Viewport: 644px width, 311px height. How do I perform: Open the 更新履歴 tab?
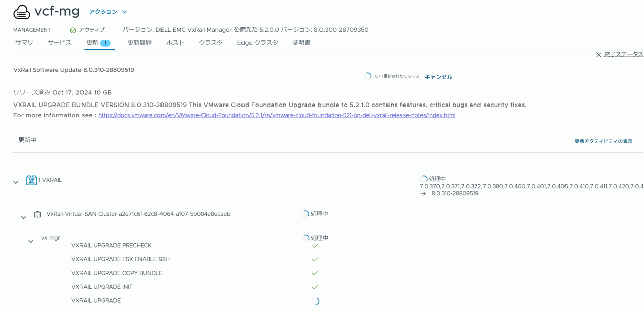pyautogui.click(x=140, y=43)
